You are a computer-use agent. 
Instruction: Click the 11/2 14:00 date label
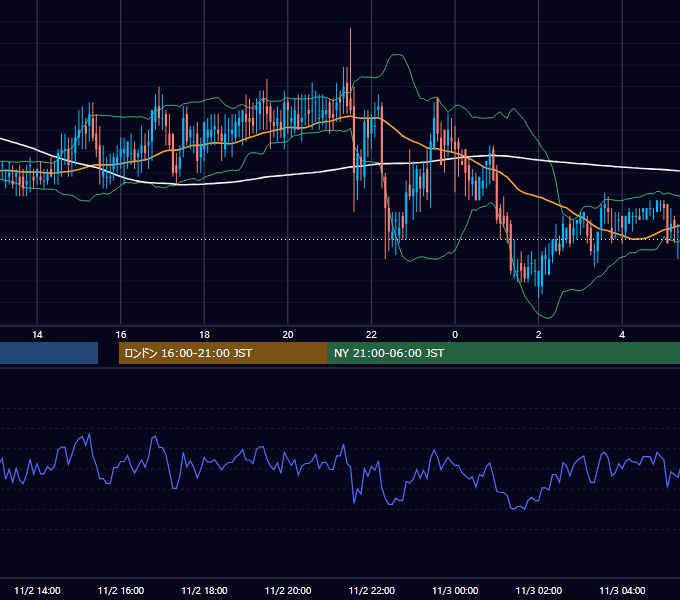pos(37,590)
